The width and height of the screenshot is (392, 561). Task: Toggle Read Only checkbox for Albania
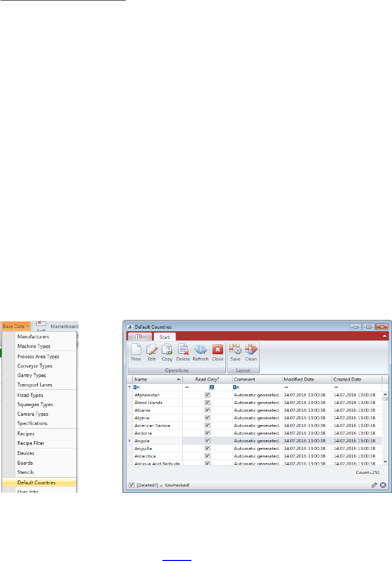click(x=207, y=410)
